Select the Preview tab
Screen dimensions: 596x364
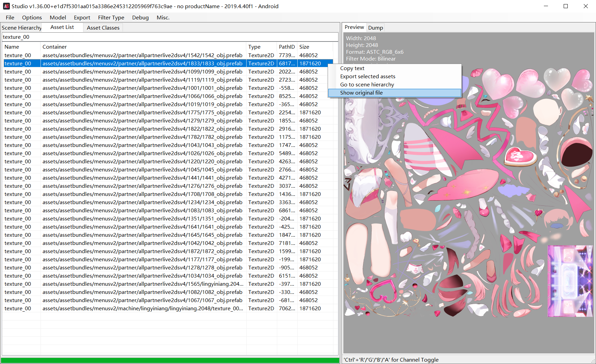[354, 27]
